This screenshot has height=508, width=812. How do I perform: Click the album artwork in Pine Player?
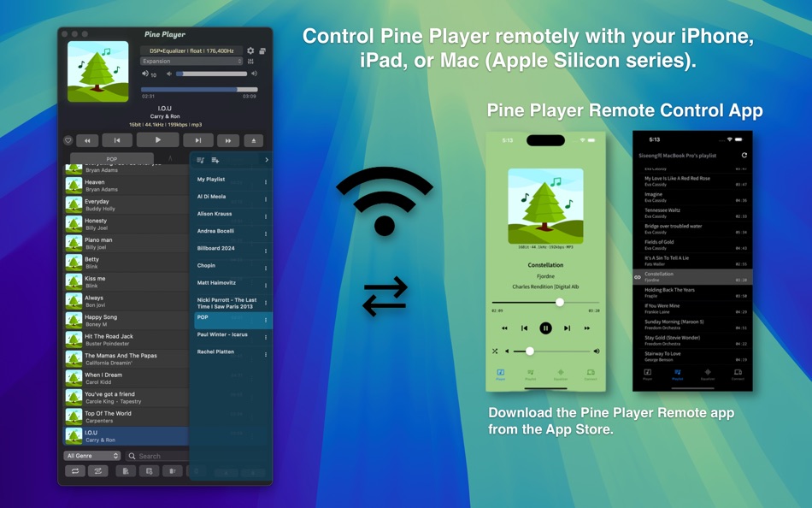click(98, 72)
